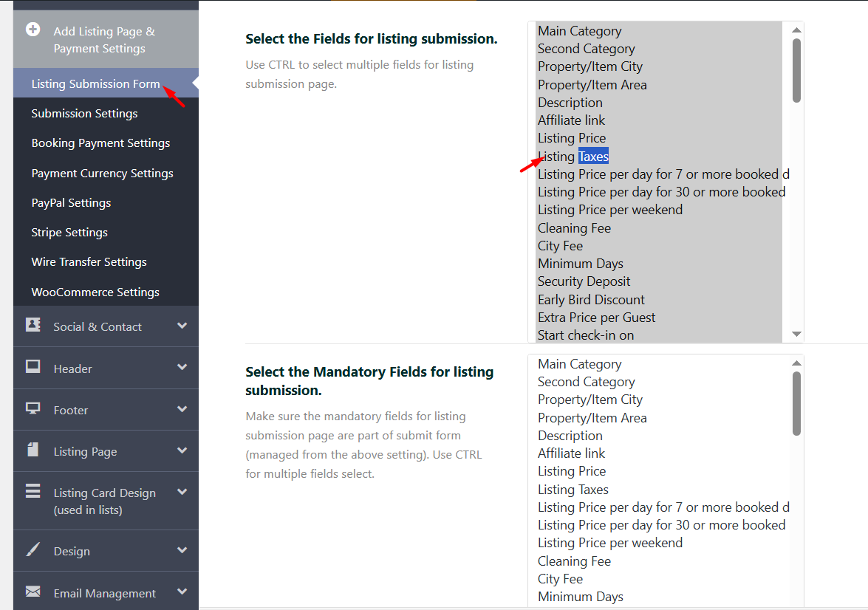Click up arrow of mandatory fields scrollbar

coord(796,363)
